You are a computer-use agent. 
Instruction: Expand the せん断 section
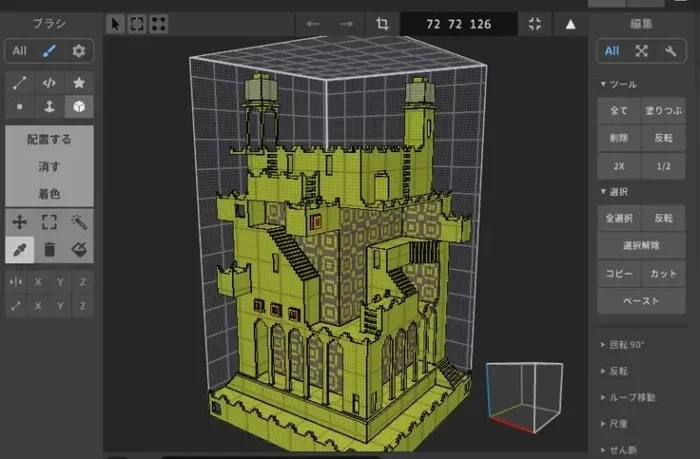[619, 450]
